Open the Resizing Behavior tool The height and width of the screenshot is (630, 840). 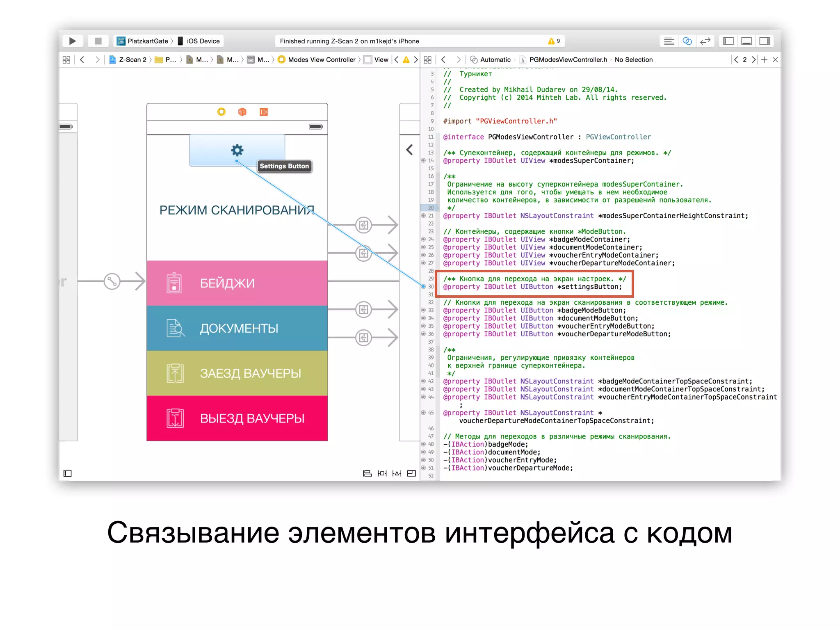coord(411,473)
